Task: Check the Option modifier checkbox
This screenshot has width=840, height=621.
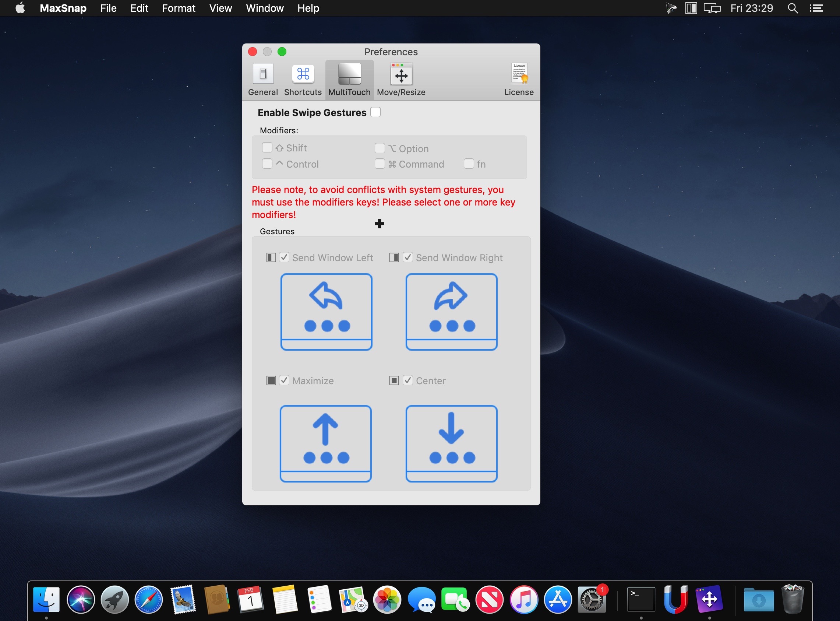Action: click(x=380, y=148)
